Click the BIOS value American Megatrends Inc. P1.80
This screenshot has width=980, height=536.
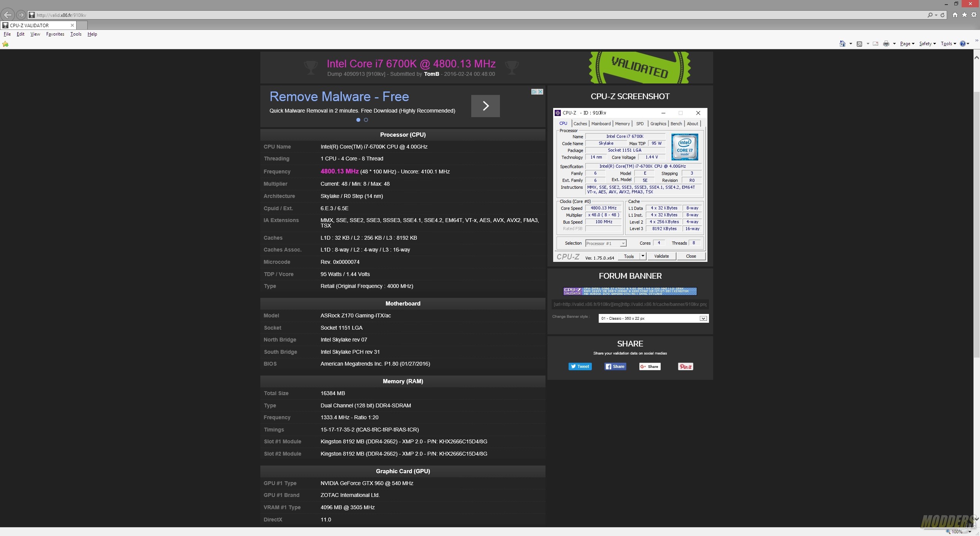(375, 364)
